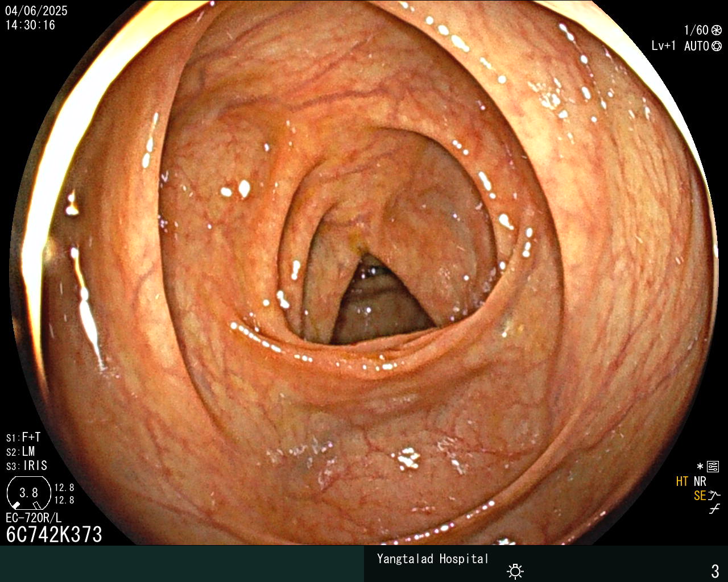Click the AUTO iris mode label
The width and height of the screenshot is (728, 582).
point(697,46)
